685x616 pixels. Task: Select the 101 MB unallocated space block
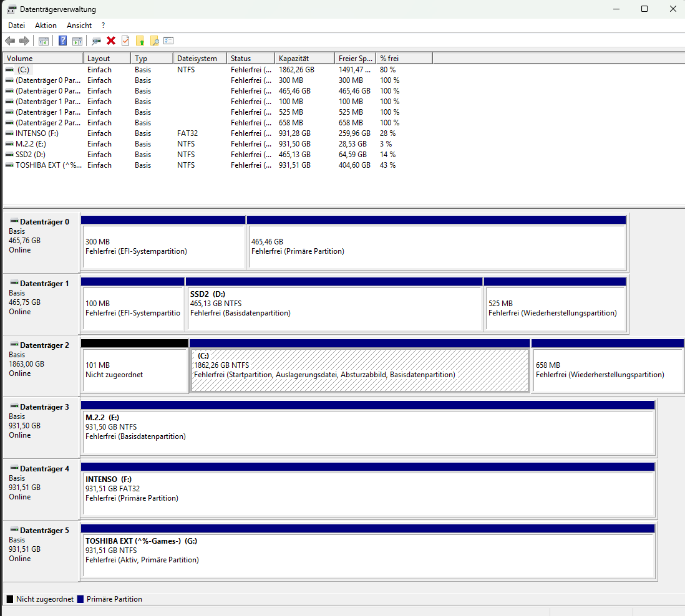(x=134, y=370)
